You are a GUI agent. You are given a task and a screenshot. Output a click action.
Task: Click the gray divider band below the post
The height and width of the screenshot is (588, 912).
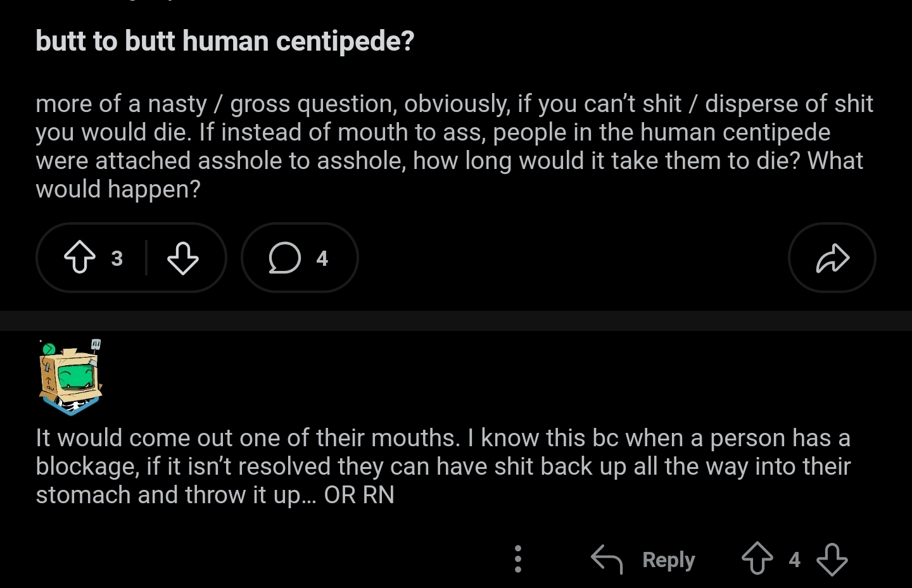(456, 320)
